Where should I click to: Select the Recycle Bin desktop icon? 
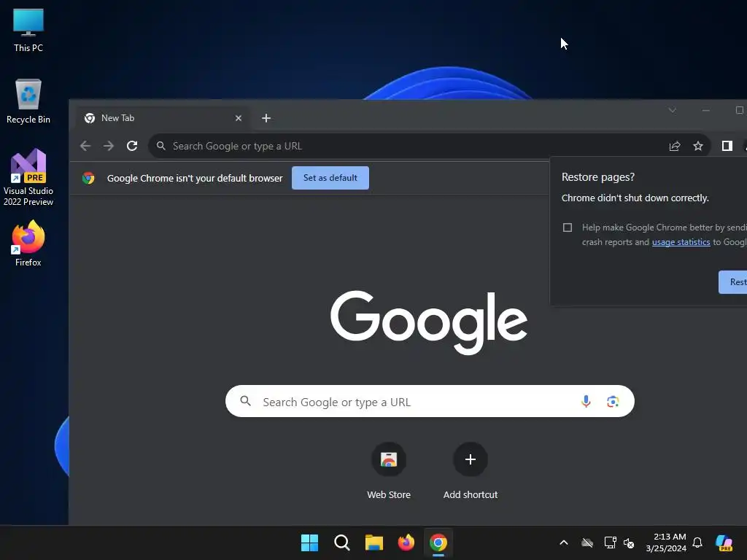tap(28, 101)
